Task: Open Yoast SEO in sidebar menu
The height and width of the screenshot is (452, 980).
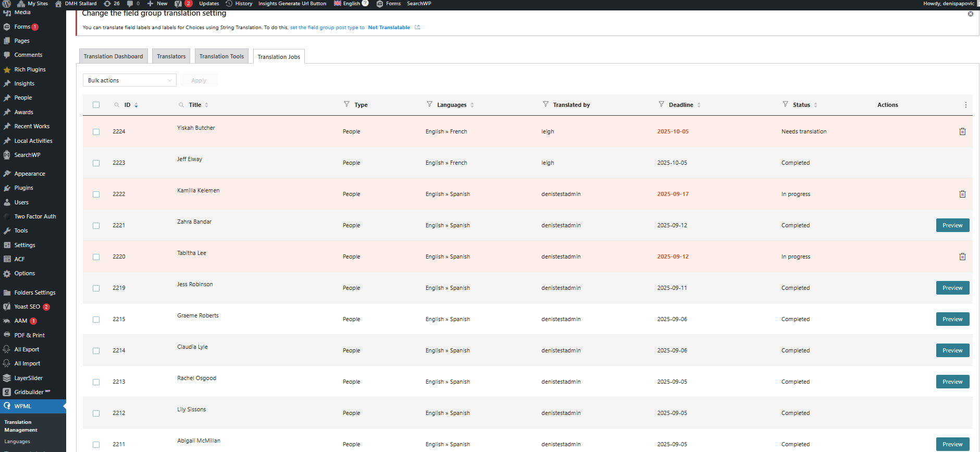Action: pyautogui.click(x=27, y=307)
